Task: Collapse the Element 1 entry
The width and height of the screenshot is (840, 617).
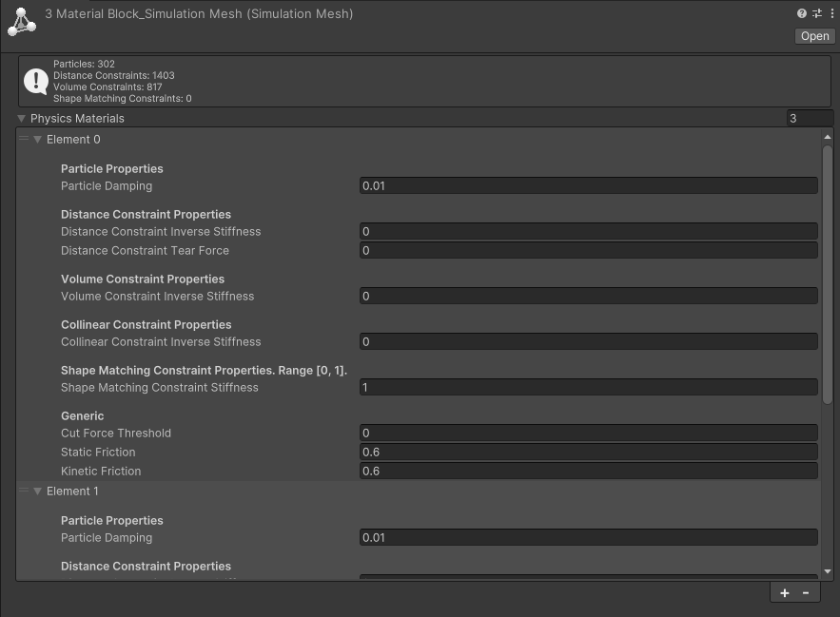Action: [39, 491]
